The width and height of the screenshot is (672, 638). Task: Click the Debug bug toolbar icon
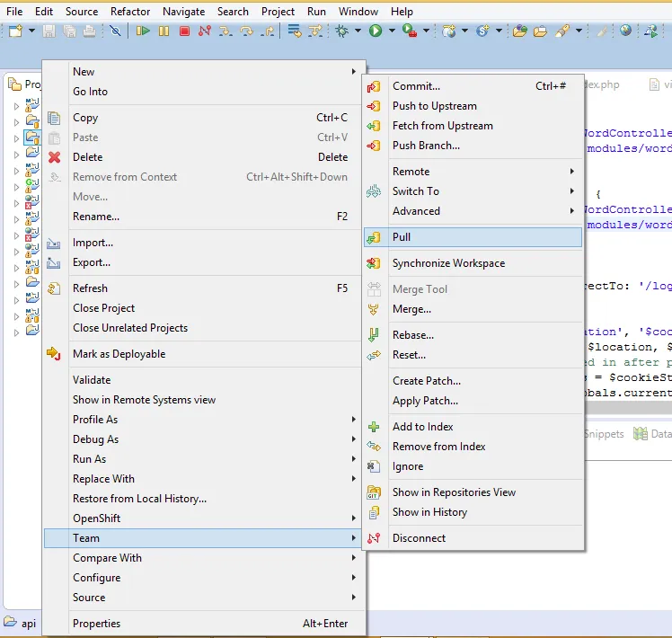coord(342,31)
